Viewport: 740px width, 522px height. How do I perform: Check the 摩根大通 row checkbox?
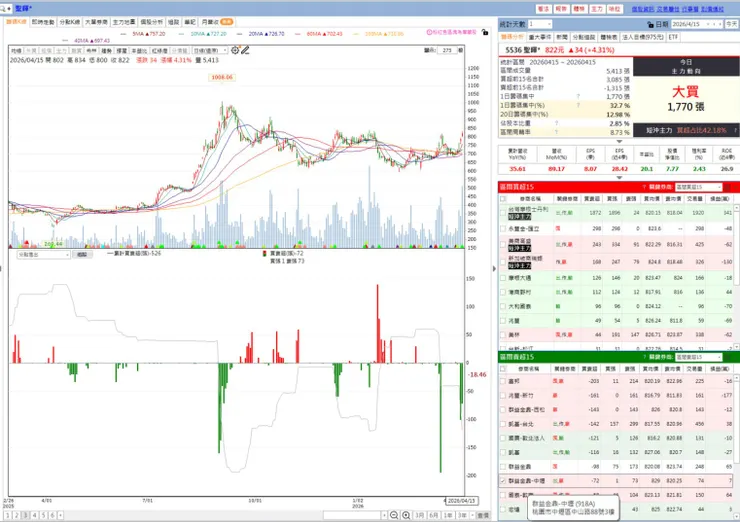pyautogui.click(x=503, y=278)
